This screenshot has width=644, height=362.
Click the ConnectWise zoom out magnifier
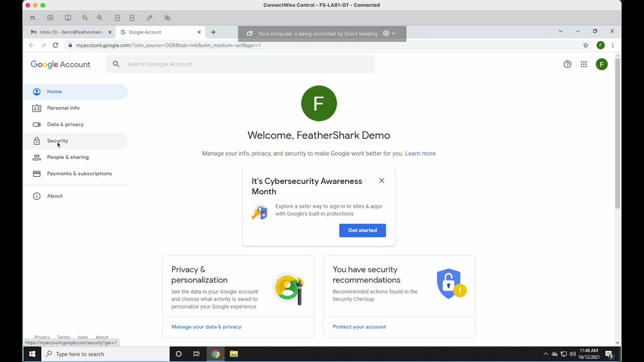(85, 18)
